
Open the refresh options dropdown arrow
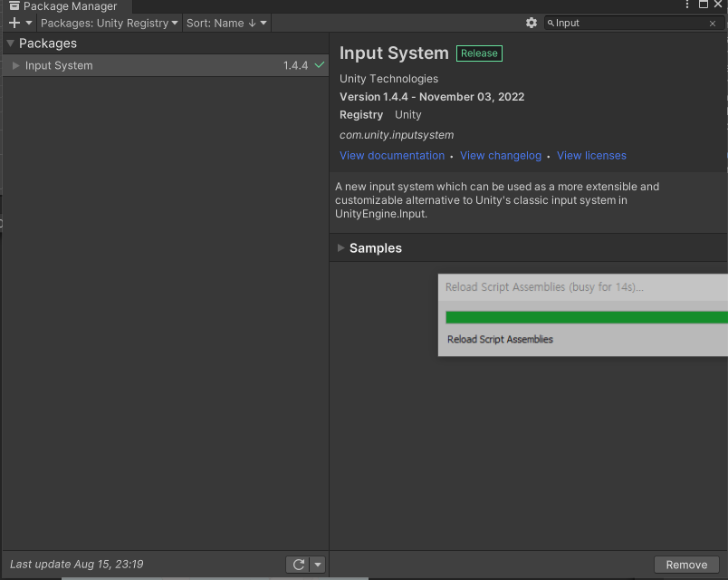[318, 565]
